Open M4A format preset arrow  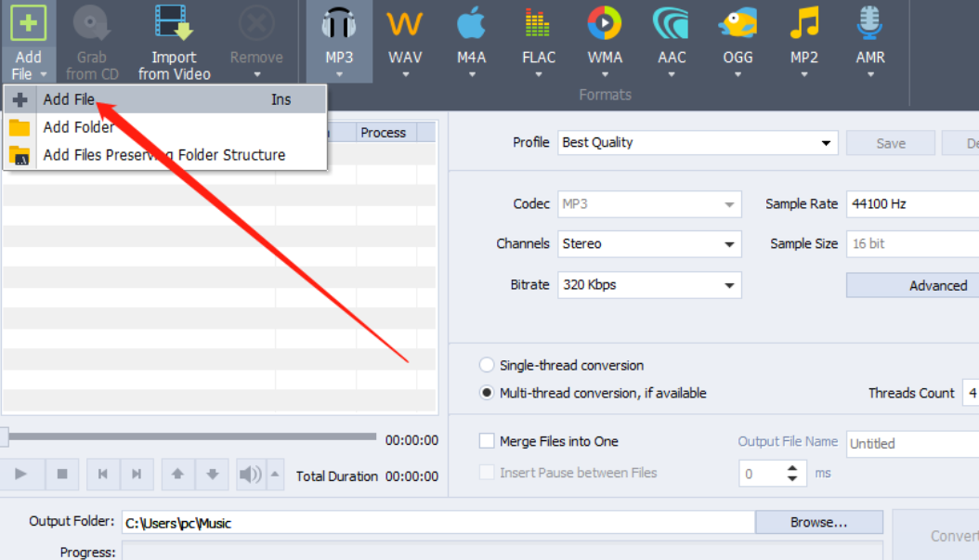tap(472, 75)
